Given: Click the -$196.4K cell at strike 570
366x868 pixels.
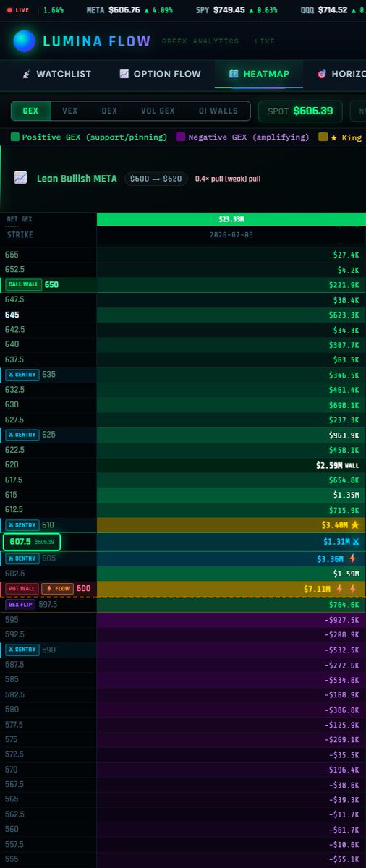Looking at the screenshot, I should [x=231, y=770].
